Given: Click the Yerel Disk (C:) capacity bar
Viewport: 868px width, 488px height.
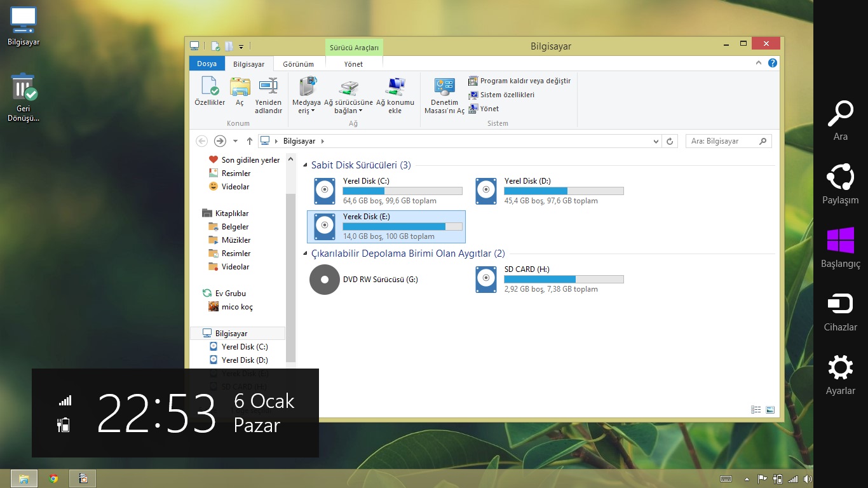Looking at the screenshot, I should click(x=402, y=191).
